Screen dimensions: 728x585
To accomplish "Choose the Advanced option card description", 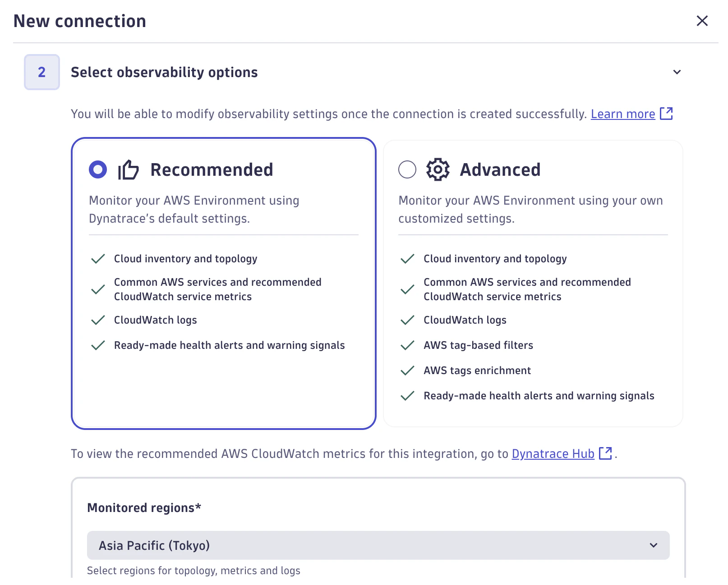I will (530, 209).
